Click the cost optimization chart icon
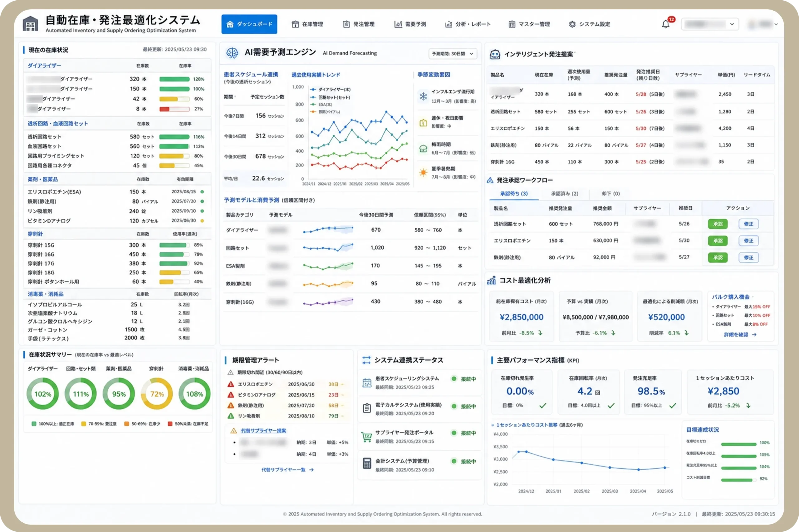The height and width of the screenshot is (532, 799). (x=491, y=280)
